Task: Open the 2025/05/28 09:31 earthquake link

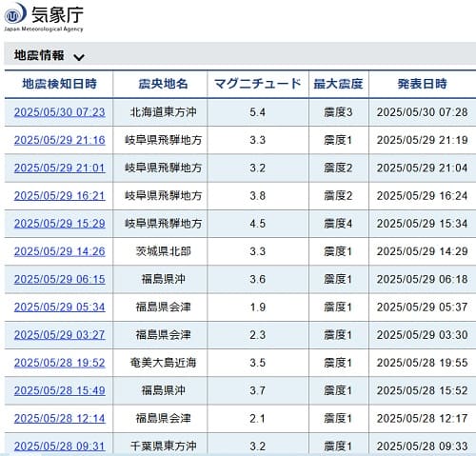Action: [x=59, y=446]
